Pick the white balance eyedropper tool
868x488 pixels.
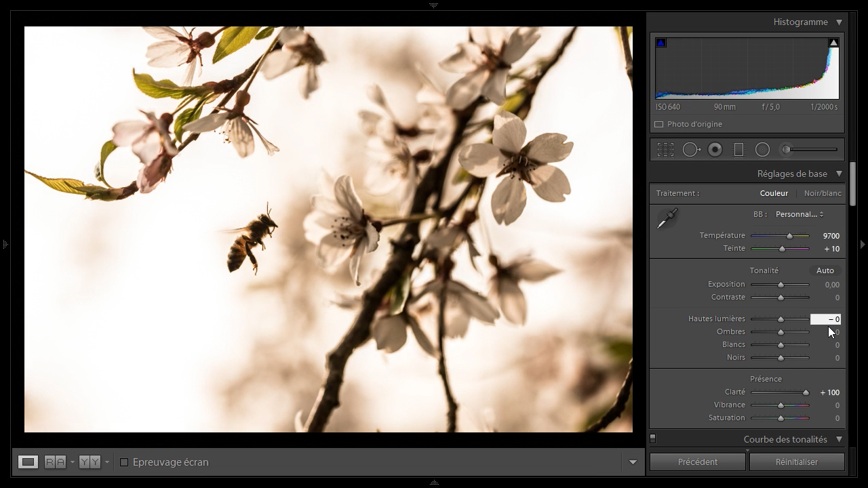click(667, 218)
